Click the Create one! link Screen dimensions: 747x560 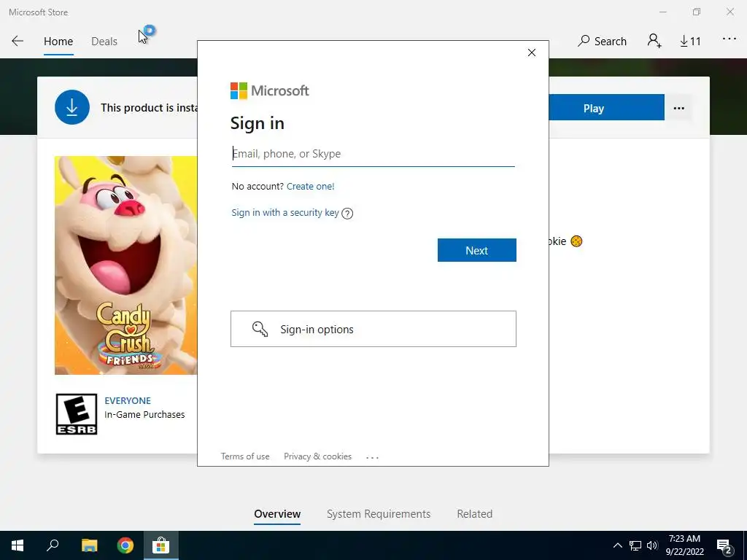click(311, 186)
